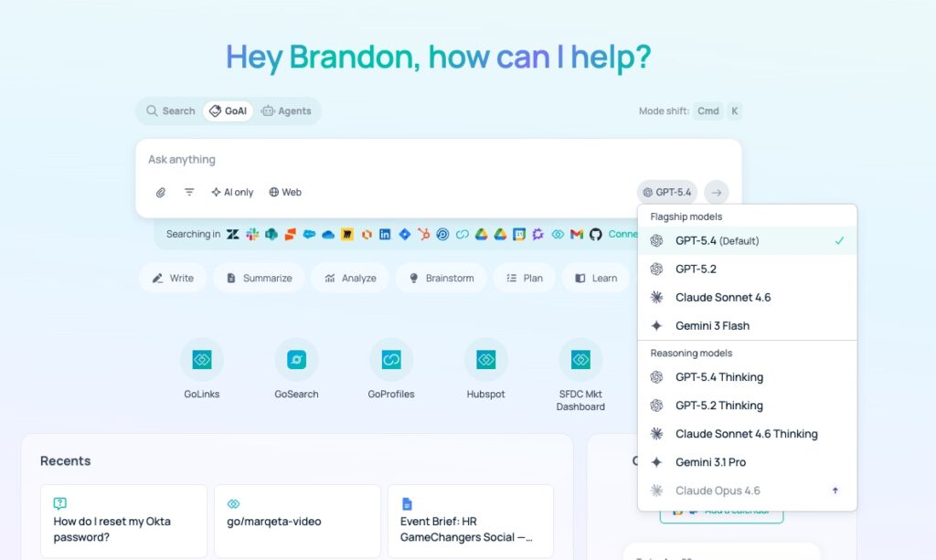This screenshot has width=936, height=560.
Task: Click the LinkedIn source icon
Action: pos(384,235)
